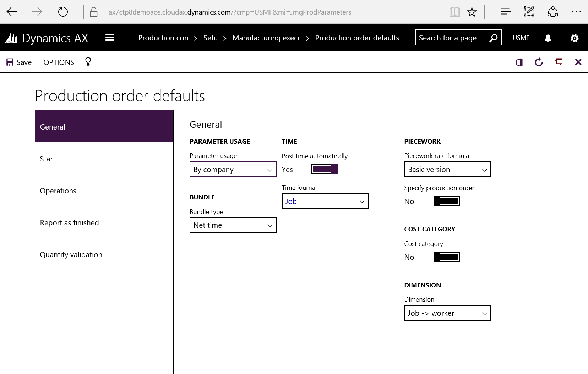Viewport: 588px width, 374px height.
Task: Expand the Parameter usage dropdown
Action: point(233,169)
